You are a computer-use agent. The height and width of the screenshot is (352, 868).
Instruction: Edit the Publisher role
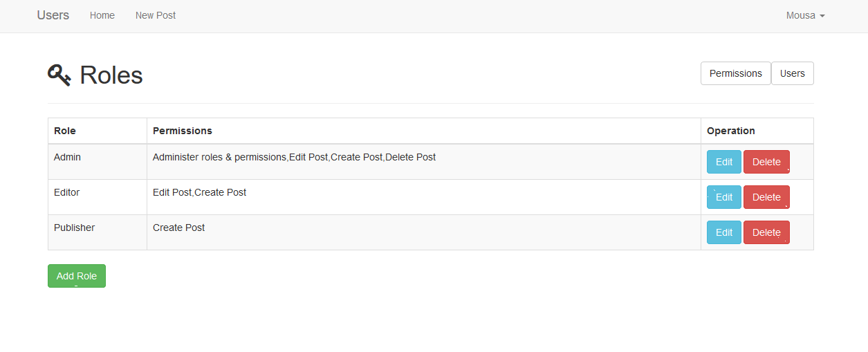click(723, 232)
